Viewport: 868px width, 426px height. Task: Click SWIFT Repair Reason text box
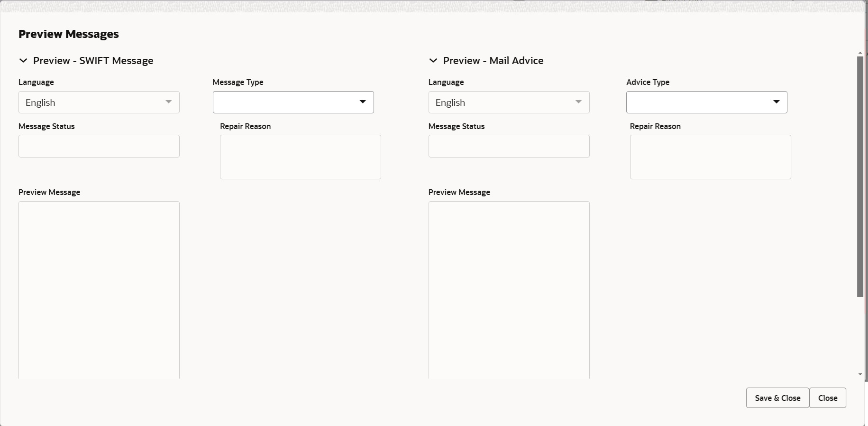tap(301, 157)
